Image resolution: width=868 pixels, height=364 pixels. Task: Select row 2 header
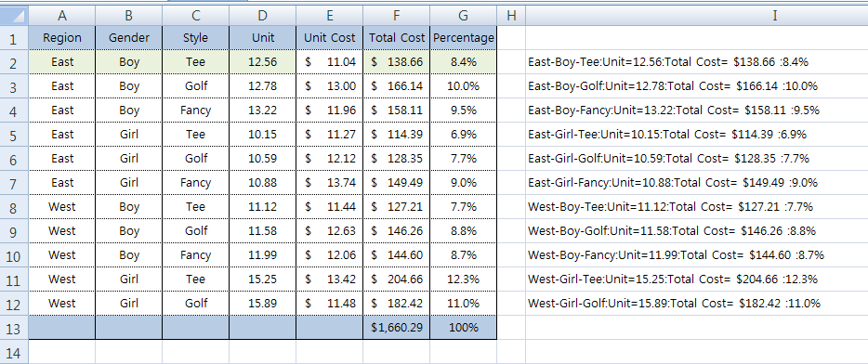point(14,62)
